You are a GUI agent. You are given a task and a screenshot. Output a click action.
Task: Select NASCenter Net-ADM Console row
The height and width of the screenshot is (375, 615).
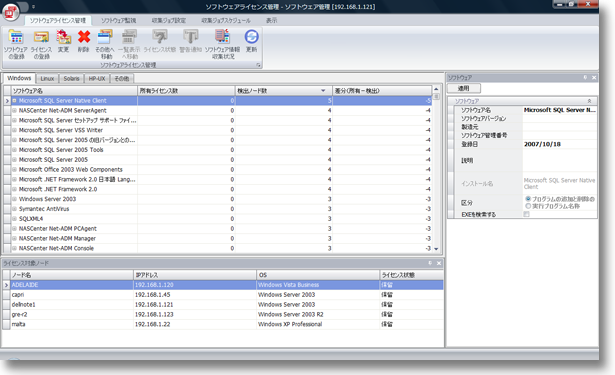pyautogui.click(x=218, y=248)
